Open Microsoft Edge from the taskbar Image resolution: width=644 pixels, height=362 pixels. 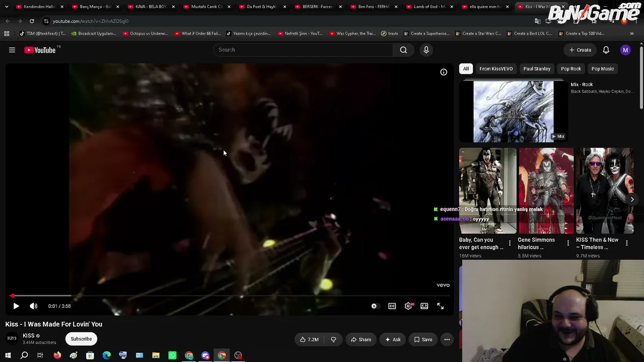pyautogui.click(x=107, y=355)
